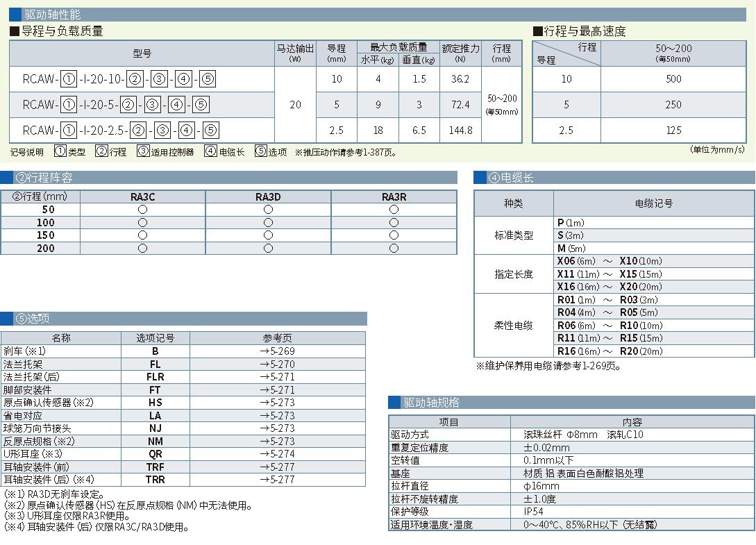Click the RA3C circle for 50 stroke
The width and height of the screenshot is (756, 545).
(x=142, y=210)
